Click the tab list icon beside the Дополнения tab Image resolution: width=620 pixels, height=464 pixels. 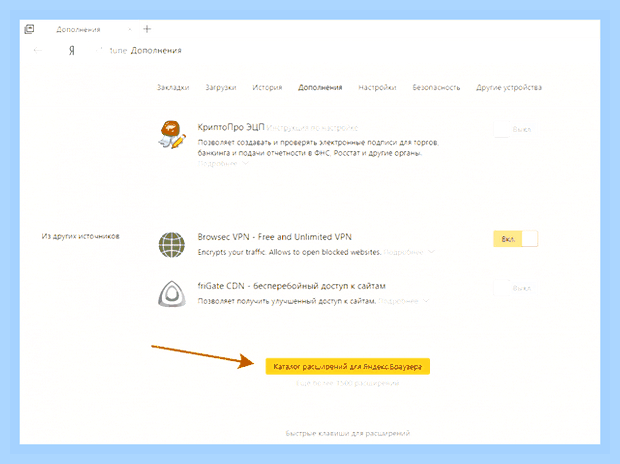tap(29, 29)
